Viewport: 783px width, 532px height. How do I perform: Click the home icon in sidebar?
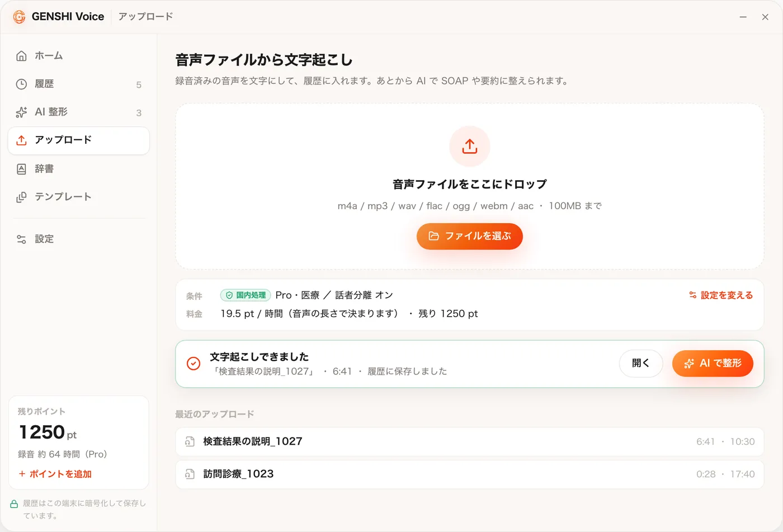coord(21,56)
